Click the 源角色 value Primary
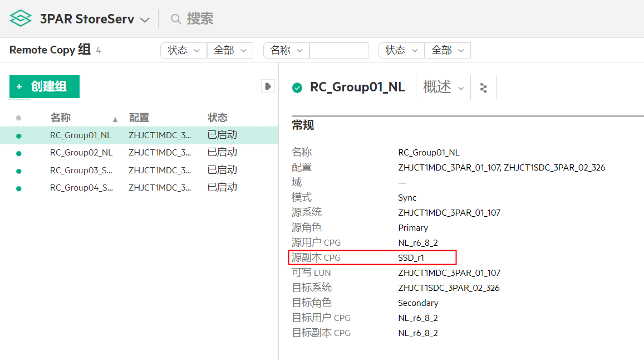This screenshot has height=360, width=644. tap(413, 228)
